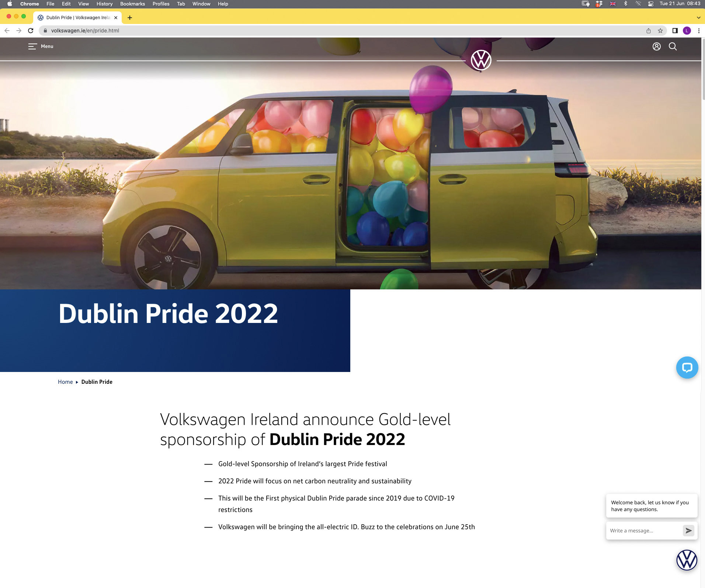
Task: Click the Volkswagen logo in header
Action: 481,60
